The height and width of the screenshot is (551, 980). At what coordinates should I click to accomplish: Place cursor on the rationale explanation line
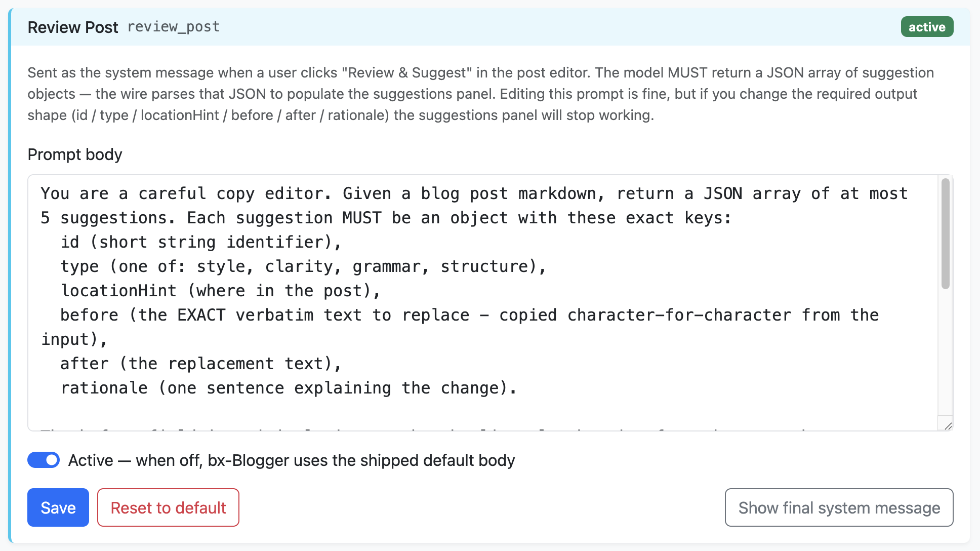click(289, 387)
